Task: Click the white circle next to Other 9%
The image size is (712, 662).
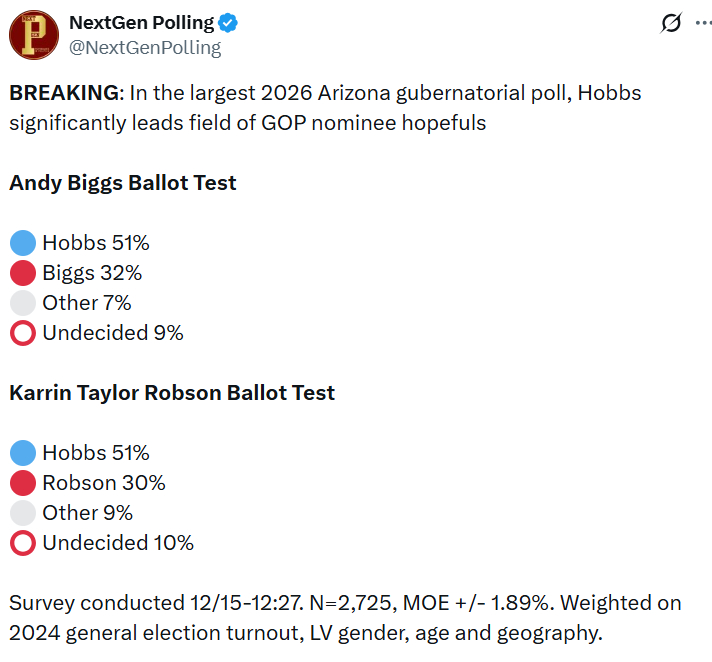Action: 23,513
